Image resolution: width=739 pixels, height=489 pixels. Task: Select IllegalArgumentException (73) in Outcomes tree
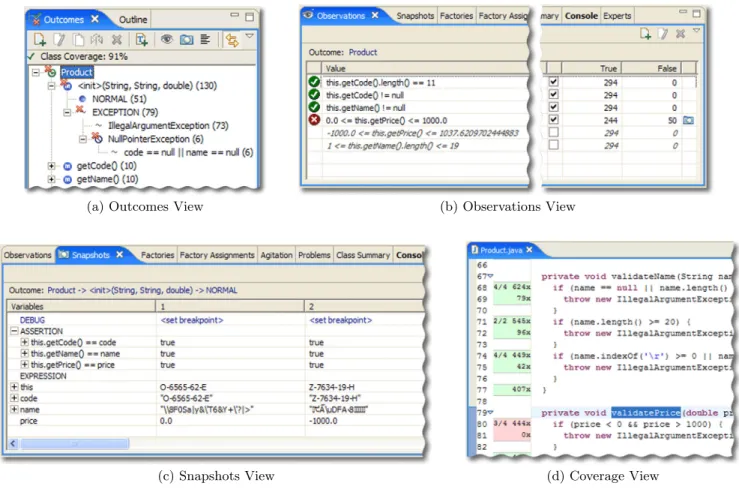(168, 126)
